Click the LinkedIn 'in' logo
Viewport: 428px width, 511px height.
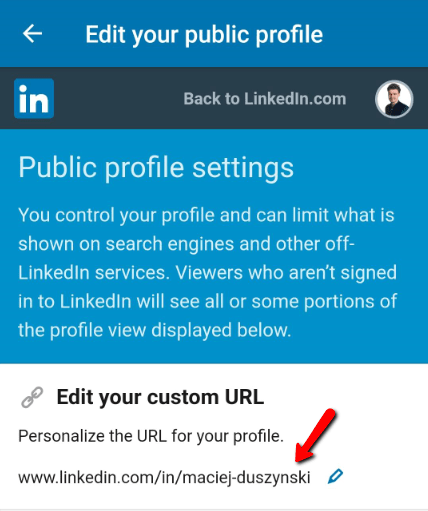[34, 98]
